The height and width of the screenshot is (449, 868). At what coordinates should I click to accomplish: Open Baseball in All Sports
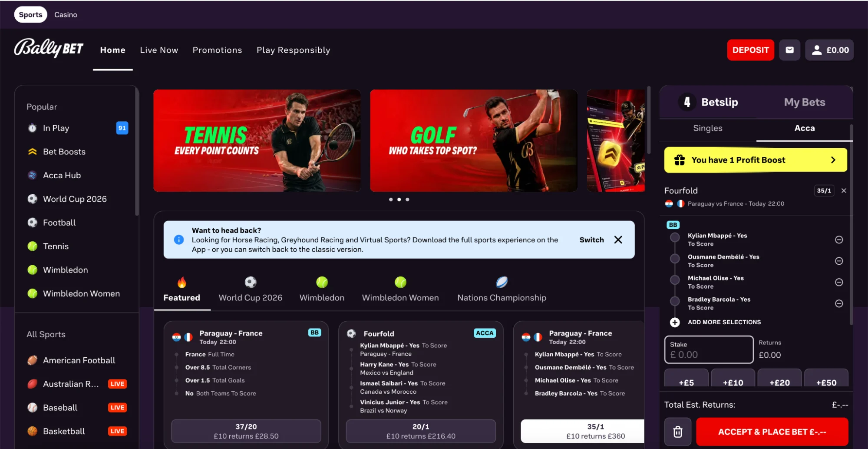tap(77, 408)
